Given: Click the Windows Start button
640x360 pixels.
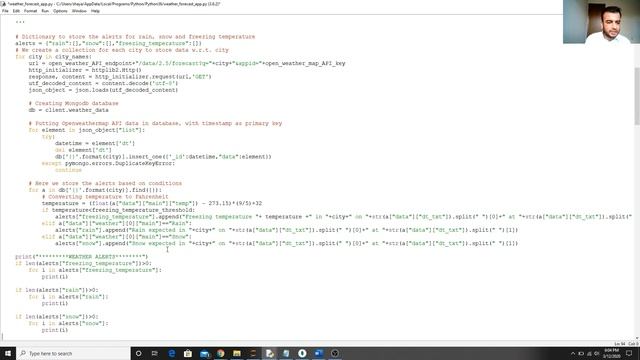Looking at the screenshot, I should coord(8,353).
